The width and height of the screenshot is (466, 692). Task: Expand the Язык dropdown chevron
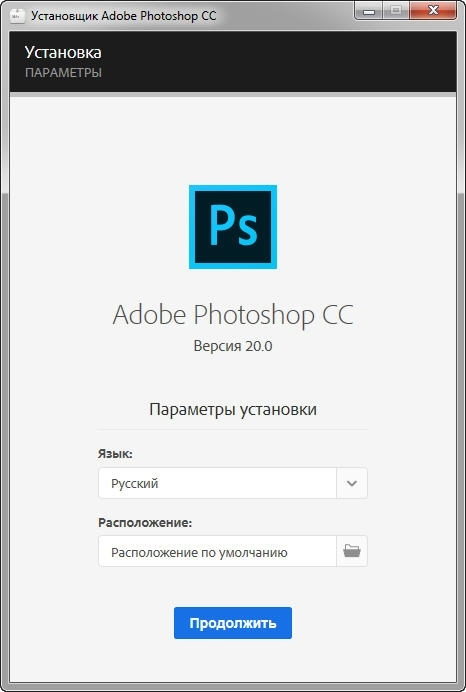point(352,483)
